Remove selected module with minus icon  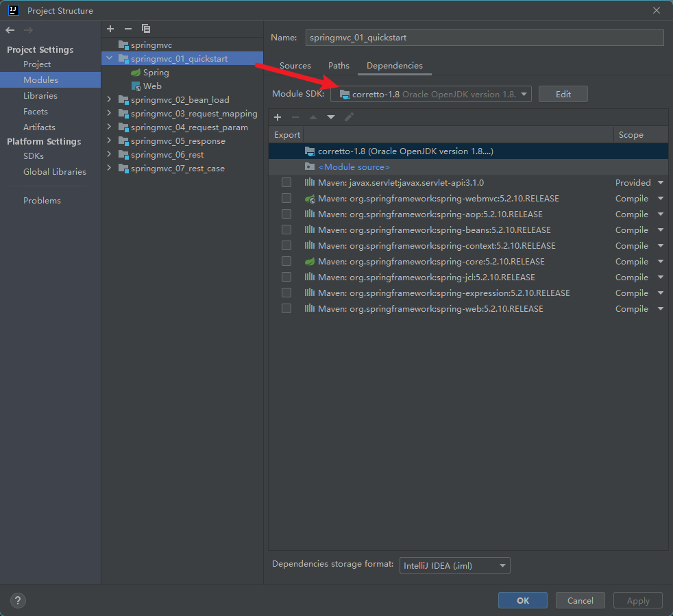pyautogui.click(x=128, y=29)
